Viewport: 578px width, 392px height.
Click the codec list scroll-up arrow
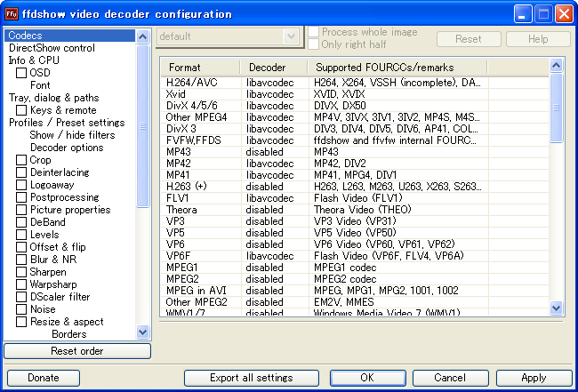556,66
